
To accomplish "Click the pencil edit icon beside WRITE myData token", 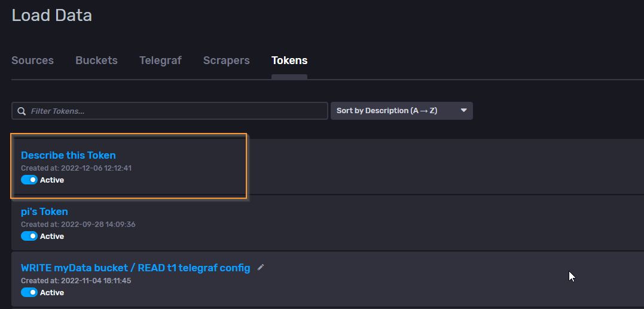I will pyautogui.click(x=260, y=268).
